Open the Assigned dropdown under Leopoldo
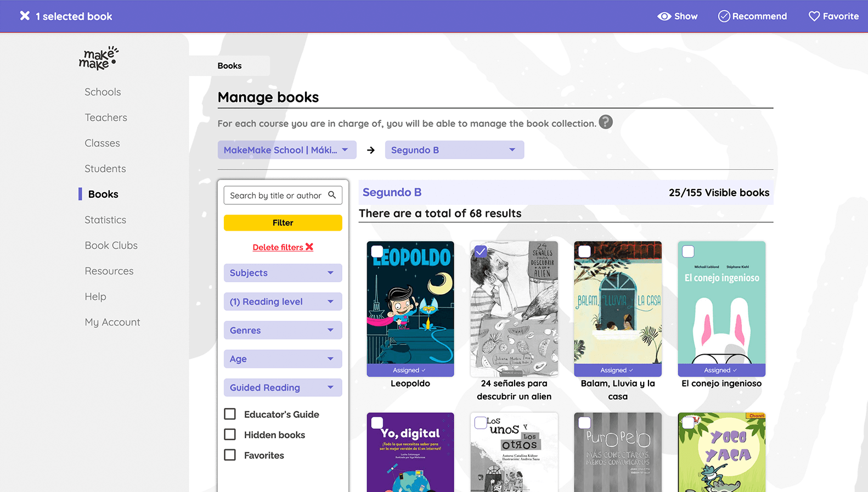This screenshot has height=492, width=868. (x=410, y=370)
